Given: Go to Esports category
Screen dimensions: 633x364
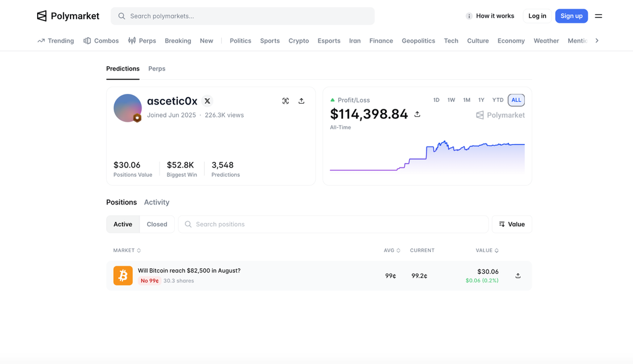Looking at the screenshot, I should point(329,41).
